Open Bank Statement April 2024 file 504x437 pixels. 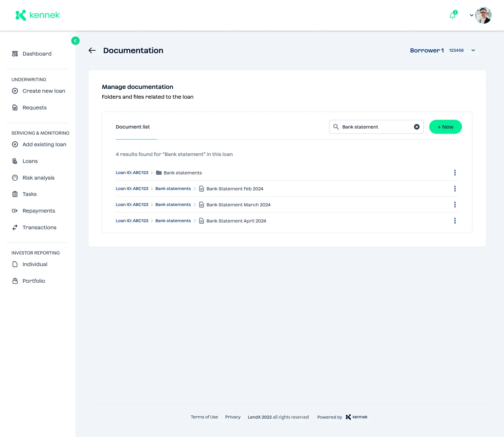tap(233, 221)
